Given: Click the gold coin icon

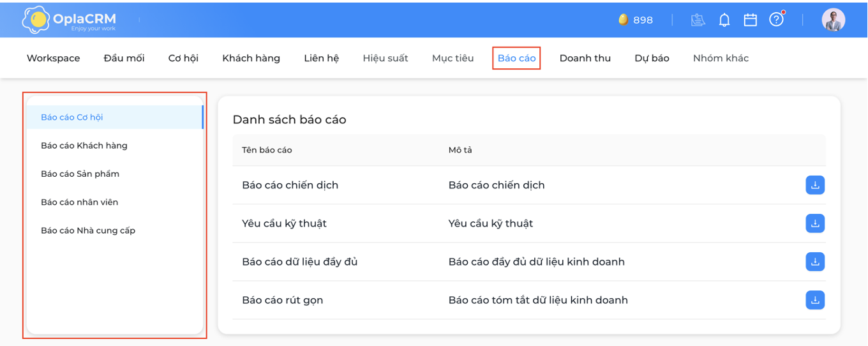Looking at the screenshot, I should pos(623,20).
